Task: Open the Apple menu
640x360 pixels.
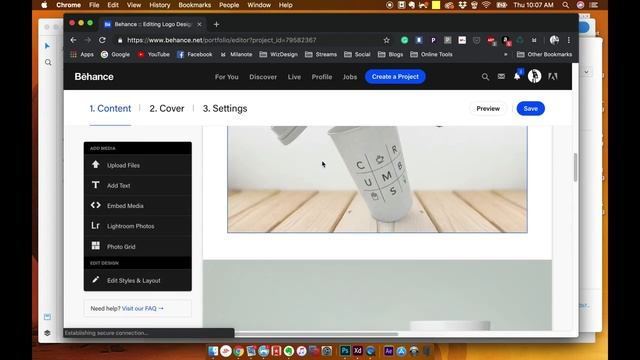Action: 44,5
